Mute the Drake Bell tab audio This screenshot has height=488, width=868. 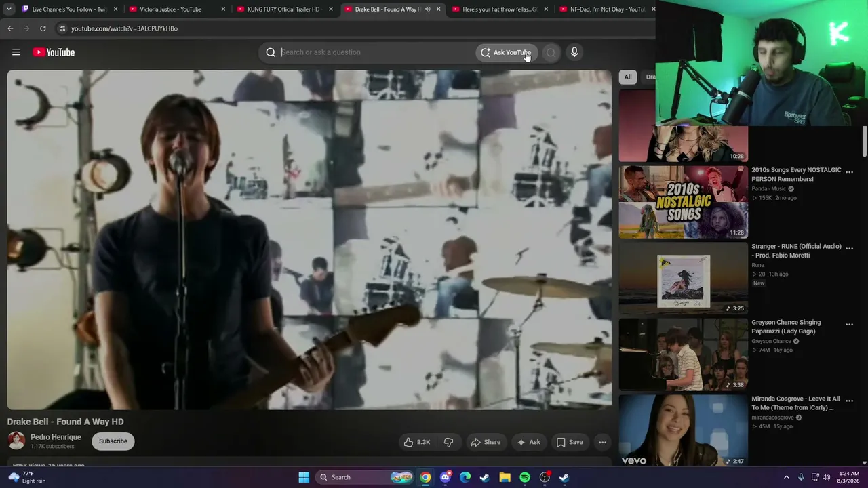427,9
